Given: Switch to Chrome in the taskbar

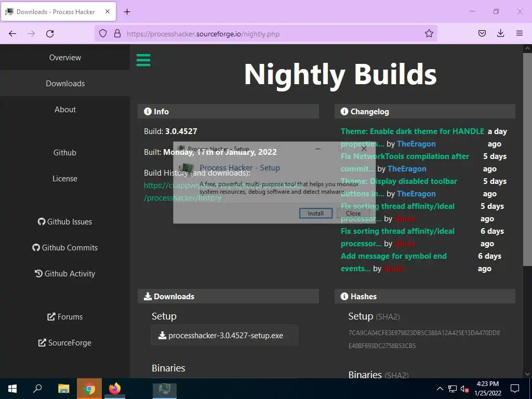Looking at the screenshot, I should pos(89,389).
